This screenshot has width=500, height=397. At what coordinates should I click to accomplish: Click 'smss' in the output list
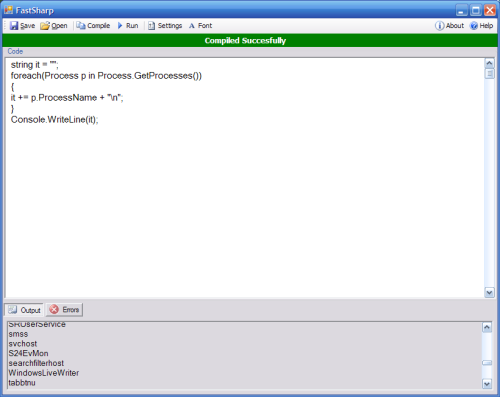(x=18, y=334)
